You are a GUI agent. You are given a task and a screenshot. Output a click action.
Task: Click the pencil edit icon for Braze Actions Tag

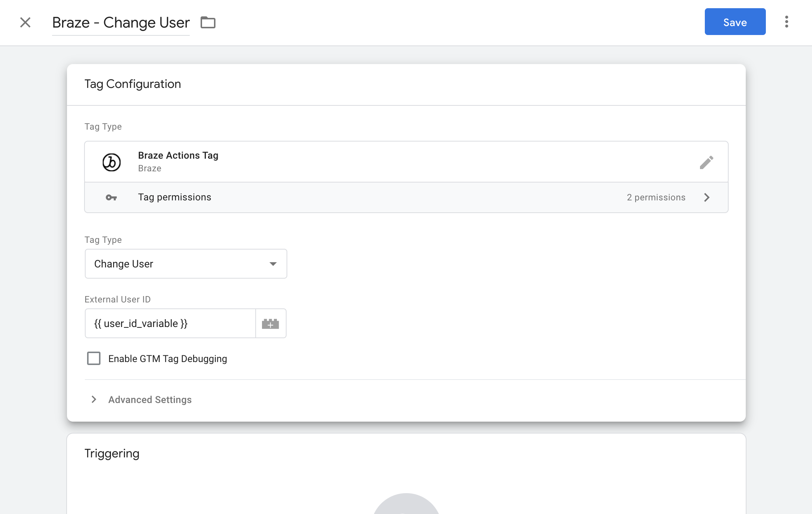[x=707, y=162]
